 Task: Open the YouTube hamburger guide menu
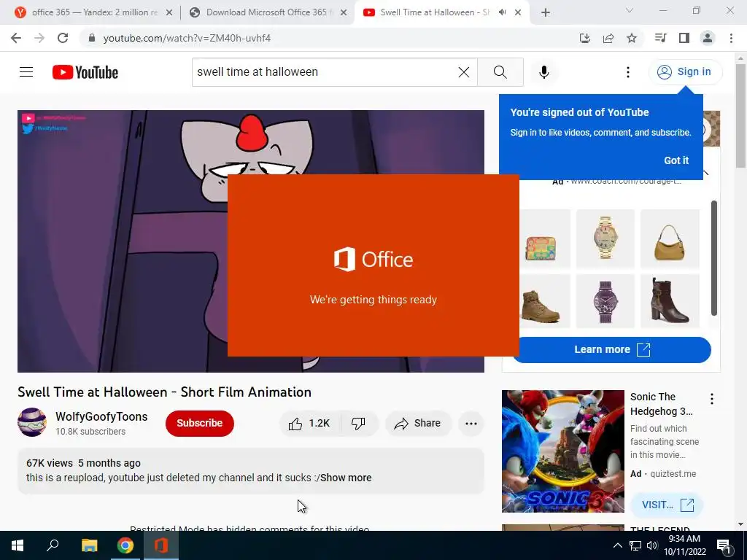coord(26,72)
